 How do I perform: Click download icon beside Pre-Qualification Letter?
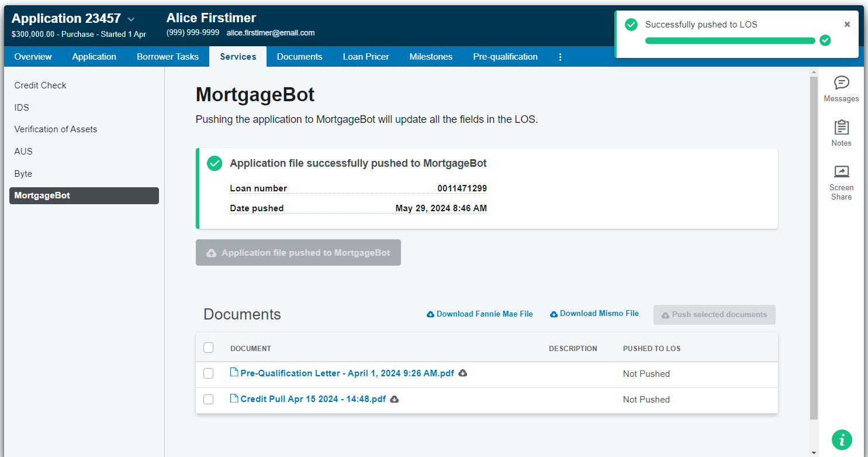pyautogui.click(x=463, y=373)
